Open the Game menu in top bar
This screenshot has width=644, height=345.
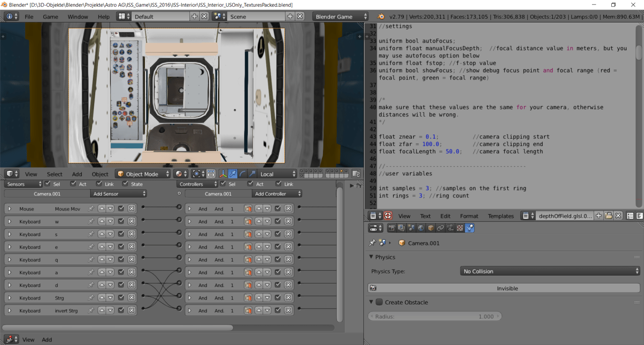(x=50, y=17)
